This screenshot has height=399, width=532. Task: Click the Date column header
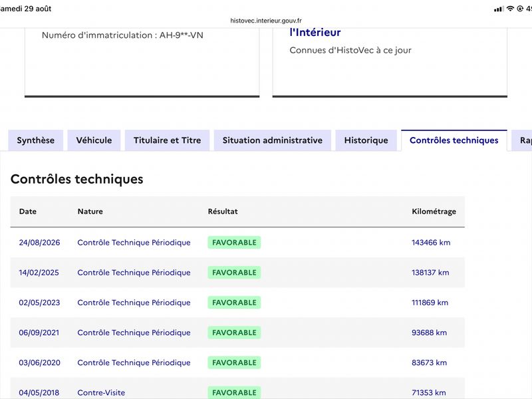tap(28, 211)
